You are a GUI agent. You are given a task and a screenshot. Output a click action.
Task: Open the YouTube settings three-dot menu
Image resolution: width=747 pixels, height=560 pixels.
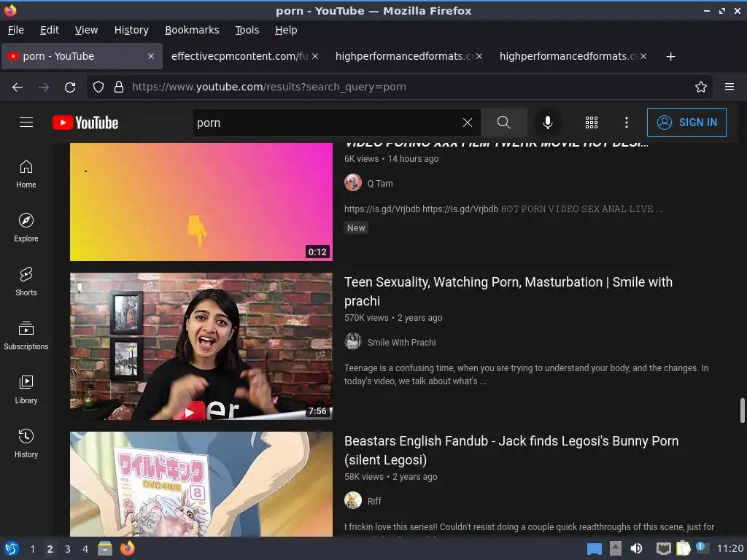point(627,122)
